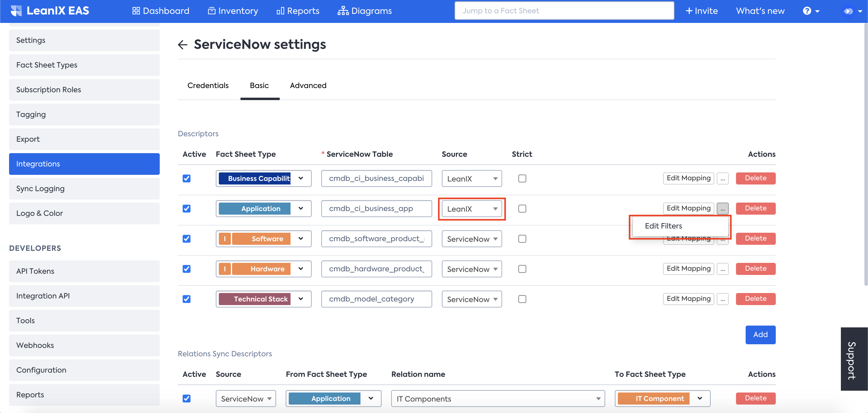The image size is (868, 413).
Task: Enable Strict for Business Capability row
Action: pyautogui.click(x=522, y=178)
